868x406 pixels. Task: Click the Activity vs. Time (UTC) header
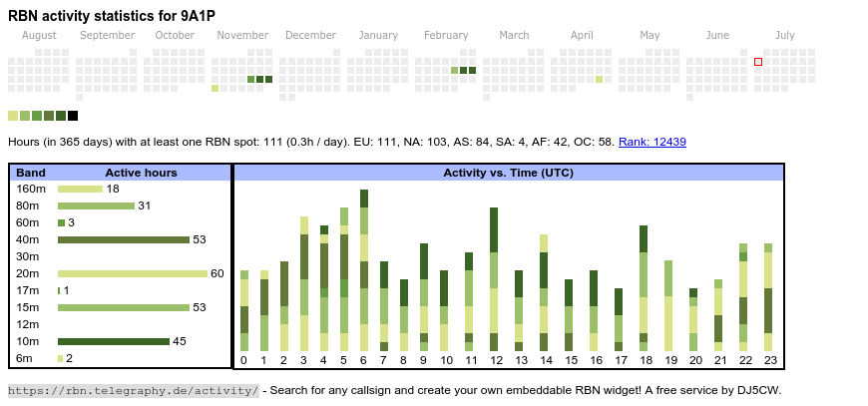click(x=508, y=173)
